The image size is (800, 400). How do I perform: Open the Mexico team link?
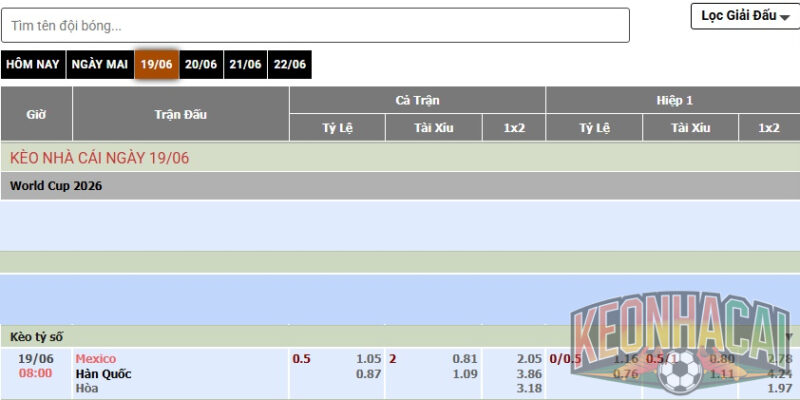(x=95, y=359)
